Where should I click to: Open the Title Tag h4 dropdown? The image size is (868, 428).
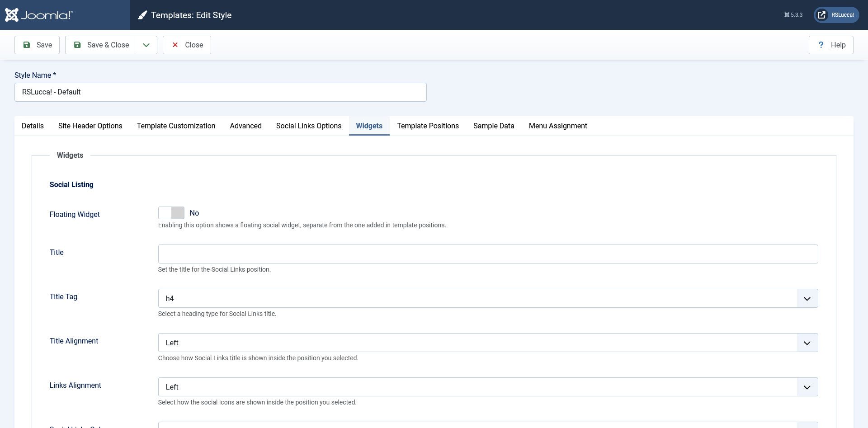click(x=488, y=298)
